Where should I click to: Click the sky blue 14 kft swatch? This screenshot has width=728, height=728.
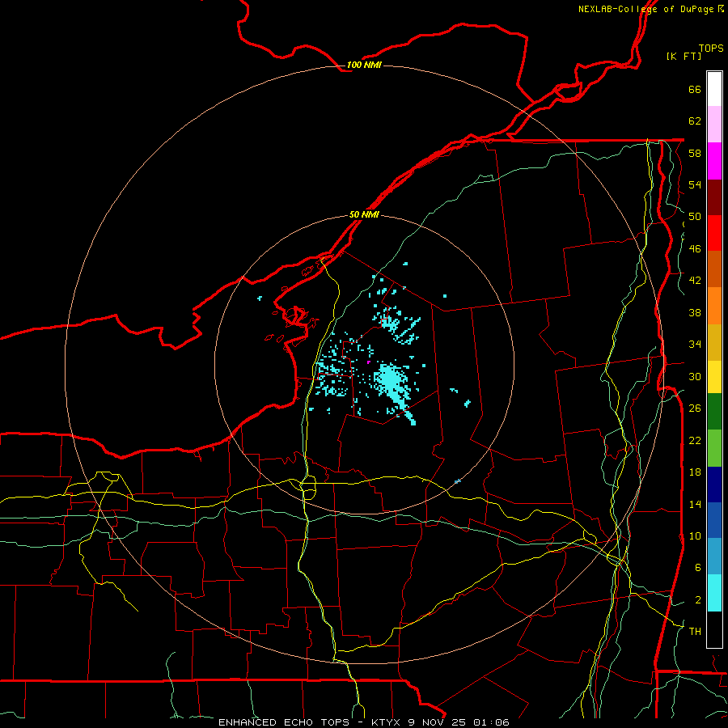[714, 557]
